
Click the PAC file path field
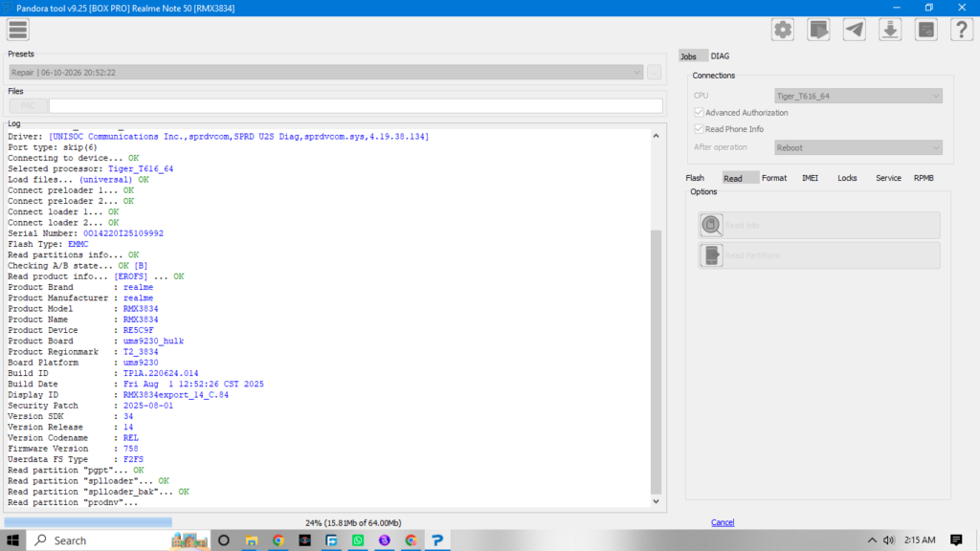tap(356, 105)
